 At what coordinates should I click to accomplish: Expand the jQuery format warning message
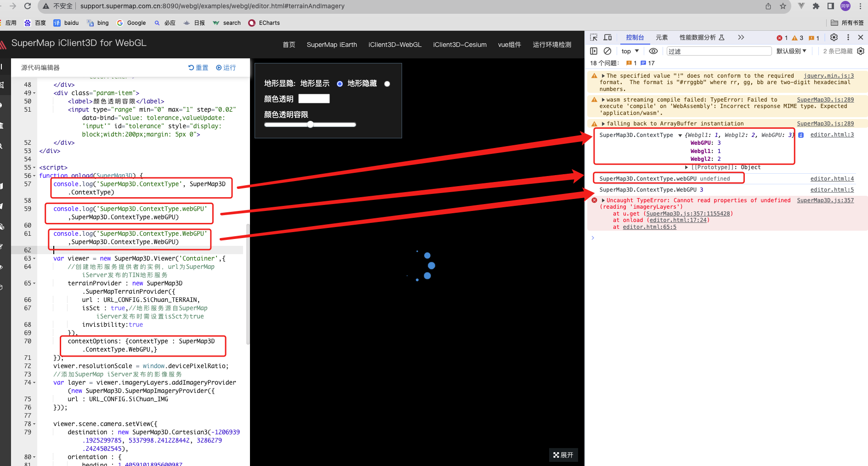603,76
